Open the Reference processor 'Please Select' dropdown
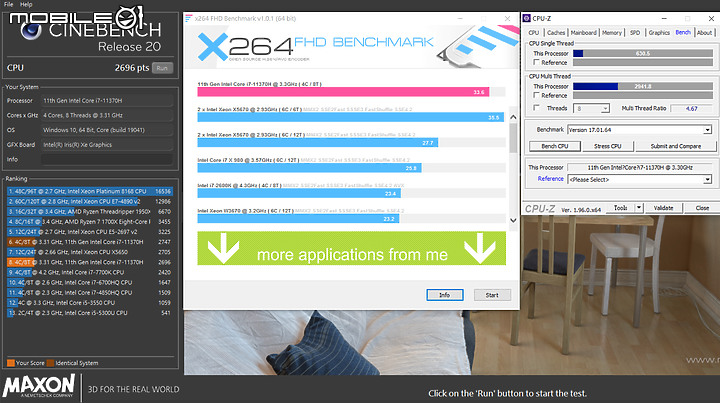The width and height of the screenshot is (720, 403). coord(640,179)
